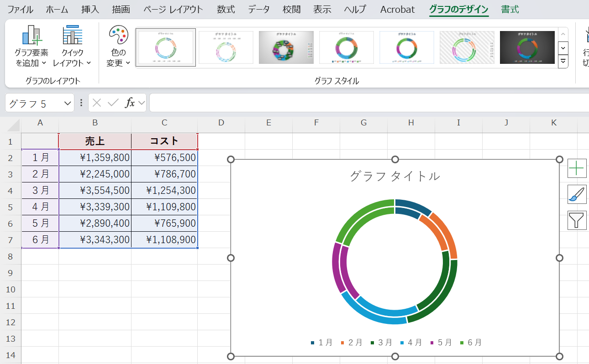Open the データ ribbon tab
This screenshot has width=589, height=364.
(259, 9)
